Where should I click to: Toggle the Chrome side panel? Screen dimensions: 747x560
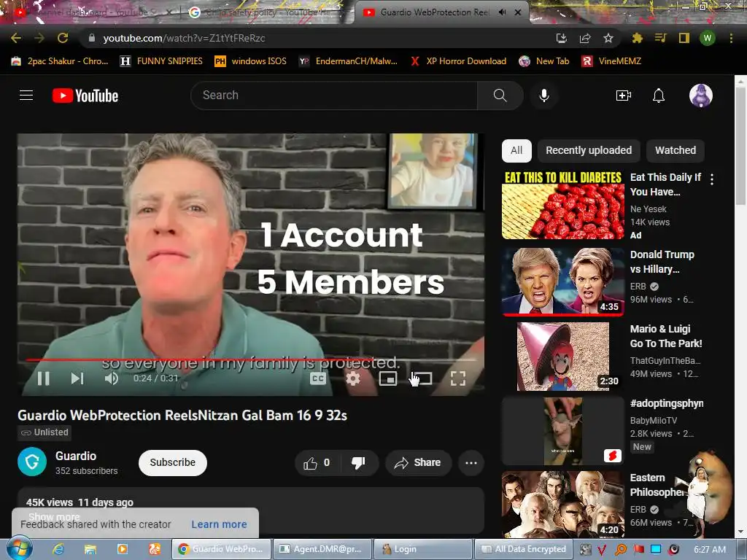point(684,38)
